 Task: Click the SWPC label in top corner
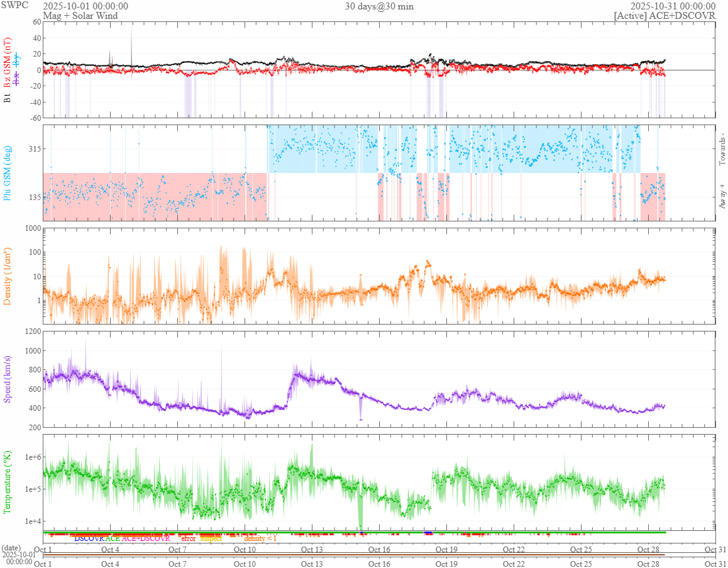15,6
